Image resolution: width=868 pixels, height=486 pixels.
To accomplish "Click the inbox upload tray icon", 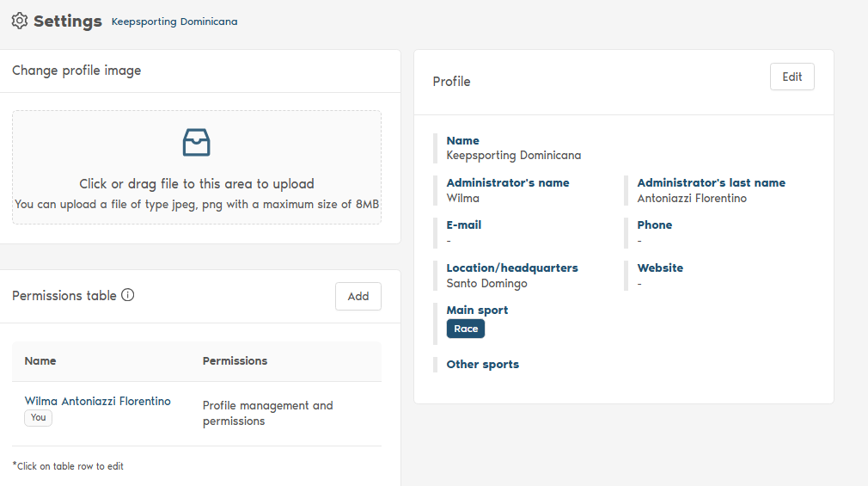I will click(197, 143).
